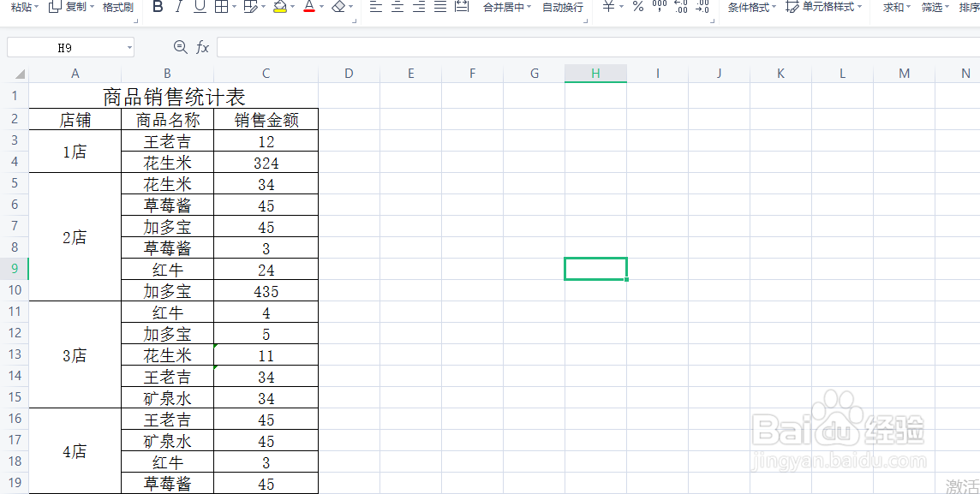Select the merged 2店 cell
980x494 pixels.
(75, 236)
